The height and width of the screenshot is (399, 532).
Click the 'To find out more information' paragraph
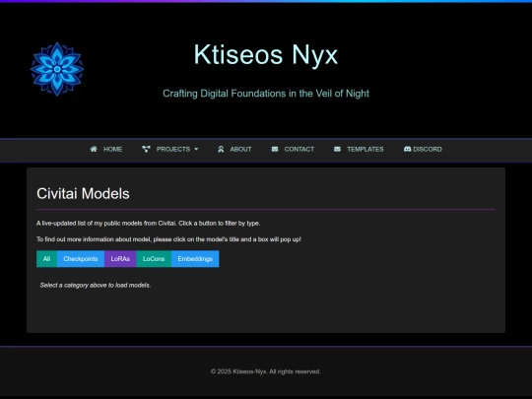tap(168, 239)
